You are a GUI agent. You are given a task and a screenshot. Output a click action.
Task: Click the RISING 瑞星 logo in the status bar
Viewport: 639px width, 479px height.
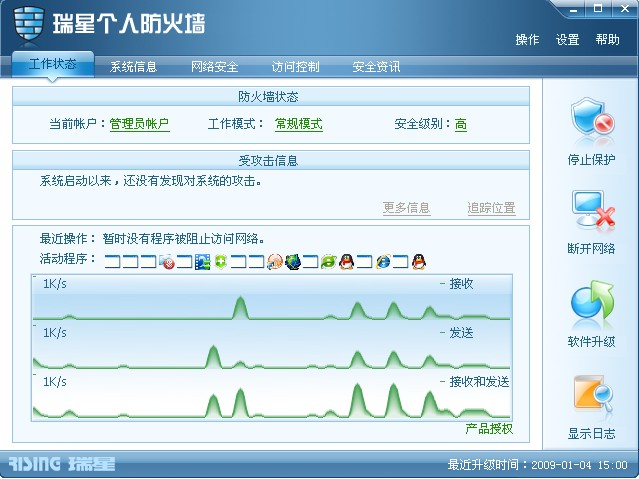[62, 464]
